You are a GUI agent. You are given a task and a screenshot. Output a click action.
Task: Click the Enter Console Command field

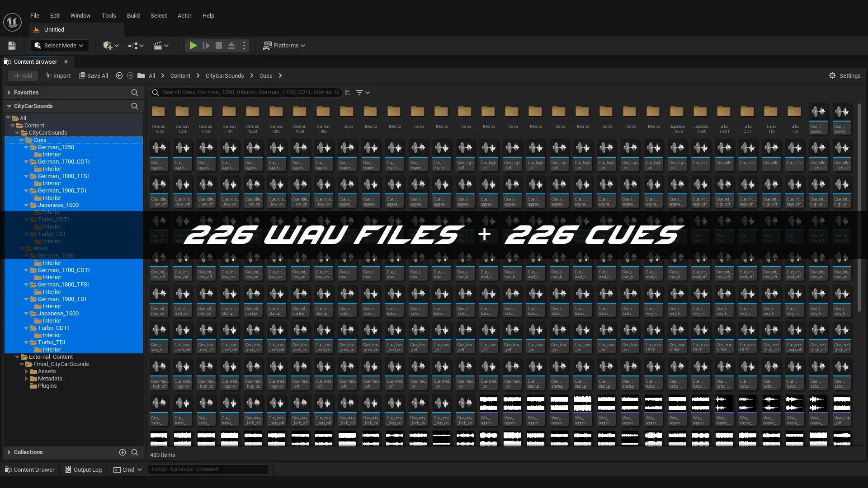(x=208, y=469)
